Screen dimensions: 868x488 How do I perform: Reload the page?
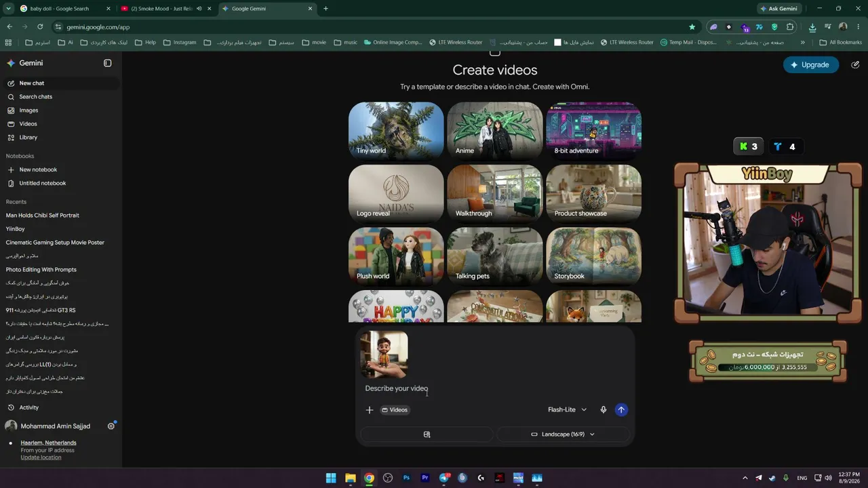pyautogui.click(x=40, y=27)
